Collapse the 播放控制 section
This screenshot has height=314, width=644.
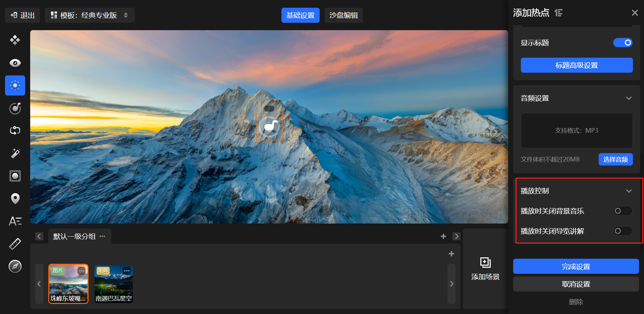click(x=629, y=191)
